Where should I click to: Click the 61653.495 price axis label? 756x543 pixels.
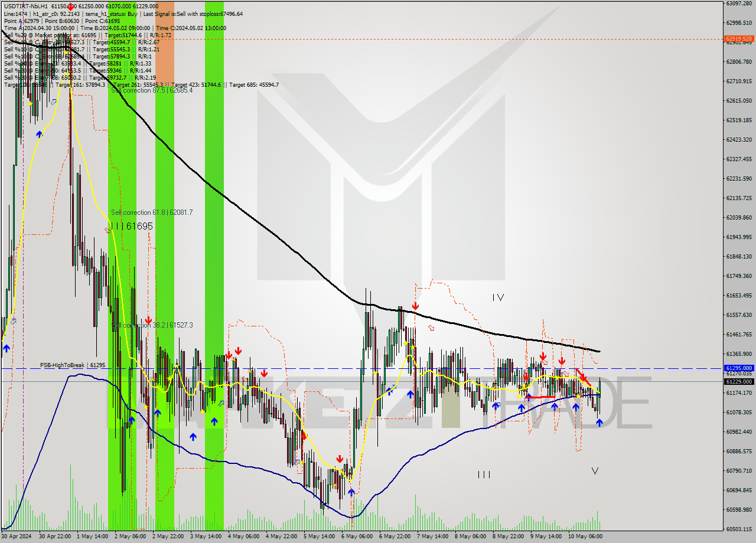(739, 295)
